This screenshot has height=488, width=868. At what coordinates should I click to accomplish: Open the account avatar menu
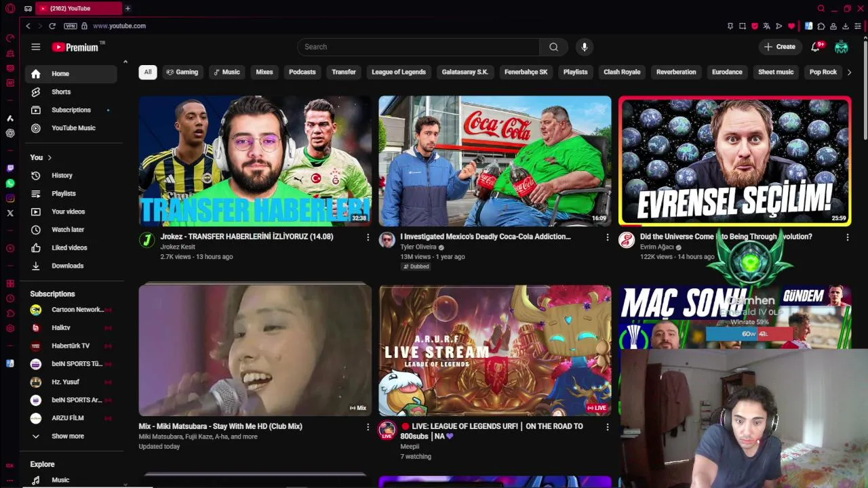(842, 47)
